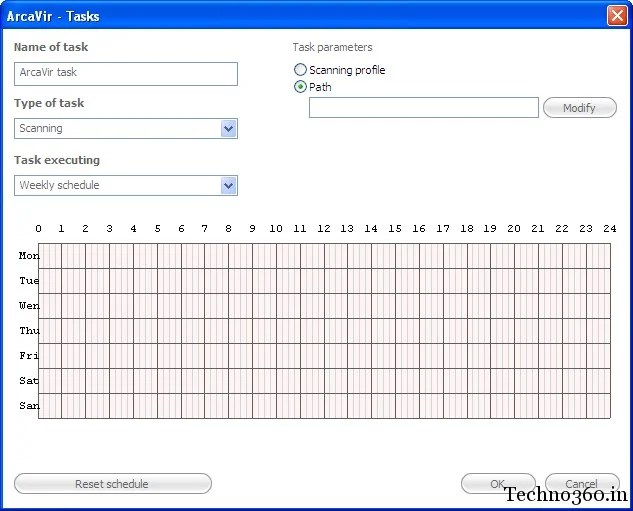633x511 pixels.
Task: Click the hour 24 column header
Action: [x=610, y=229]
